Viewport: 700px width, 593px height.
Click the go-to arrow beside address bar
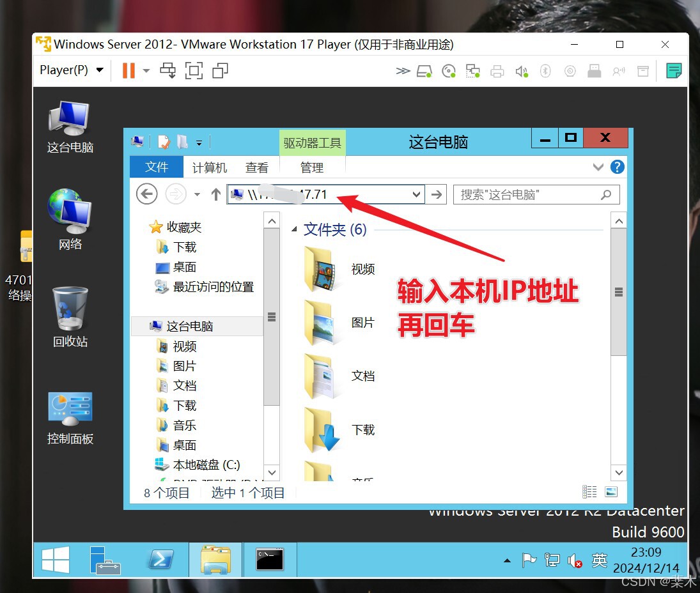436,194
